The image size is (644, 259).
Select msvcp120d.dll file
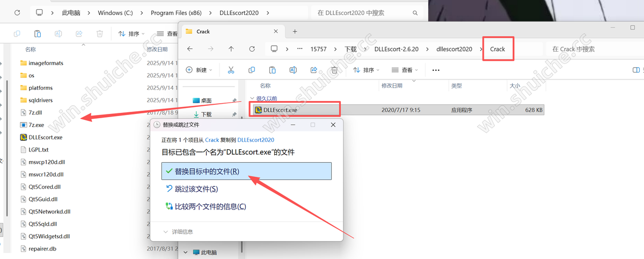46,162
